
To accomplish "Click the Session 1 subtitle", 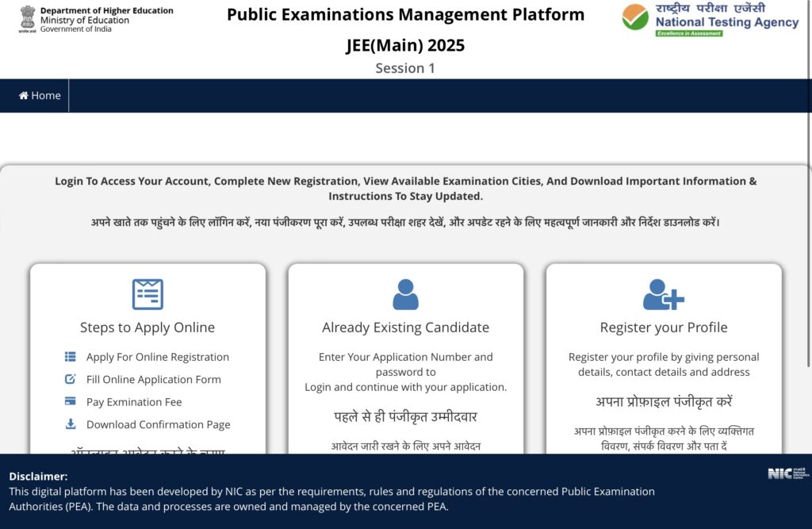I will (x=405, y=68).
